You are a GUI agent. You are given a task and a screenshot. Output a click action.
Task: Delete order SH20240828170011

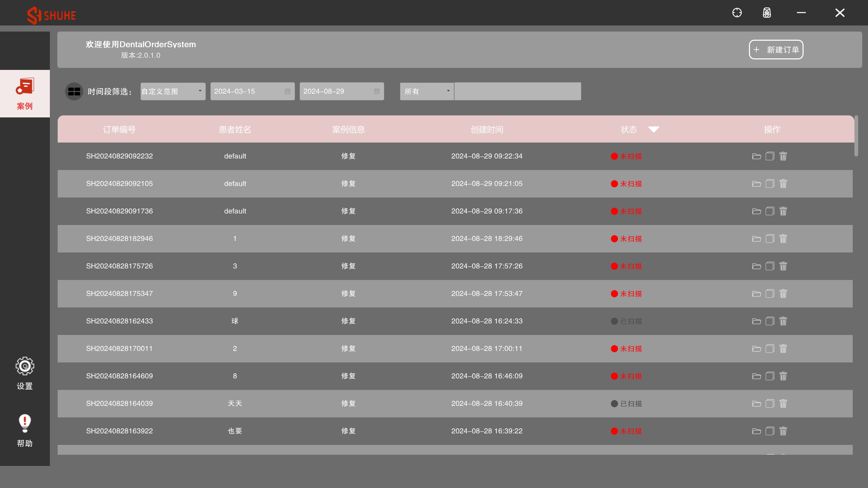coord(783,349)
